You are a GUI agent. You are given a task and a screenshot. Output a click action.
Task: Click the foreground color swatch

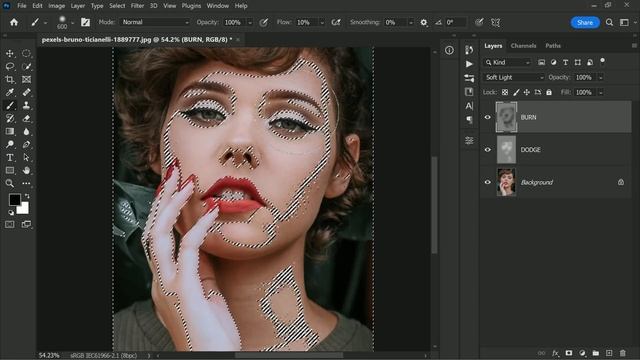15,200
